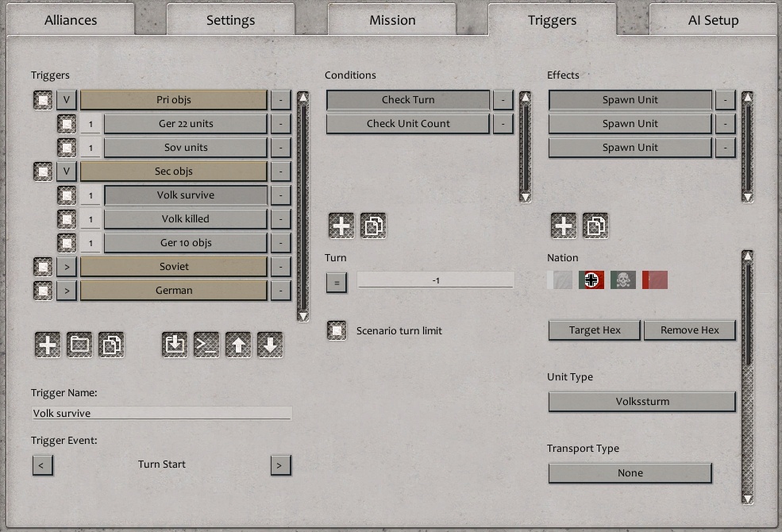Duplicate the selected trigger with copy icon
Viewport: 782px width, 532px height.
112,345
